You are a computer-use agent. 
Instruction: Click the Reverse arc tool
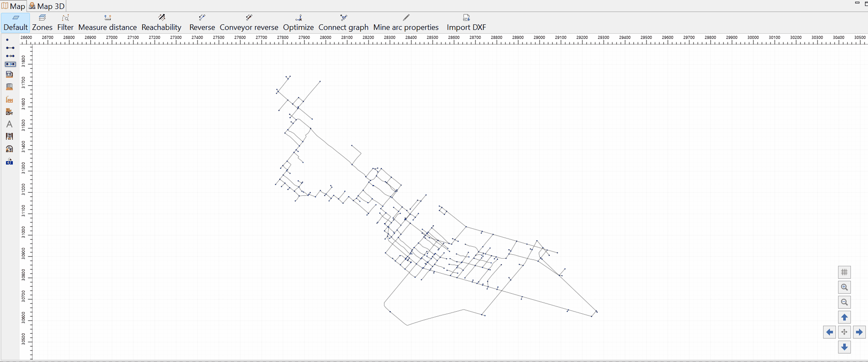(202, 23)
